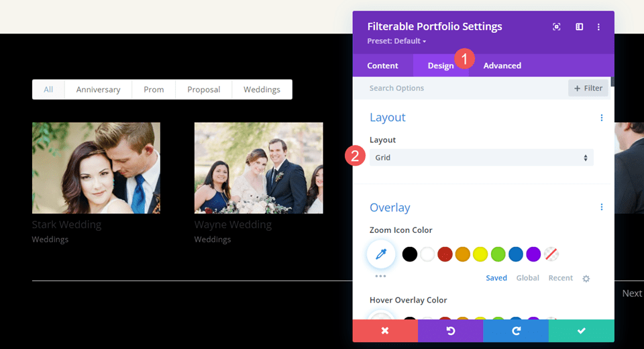644x349 pixels.
Task: Discard changes with the red X button
Action: pos(385,330)
